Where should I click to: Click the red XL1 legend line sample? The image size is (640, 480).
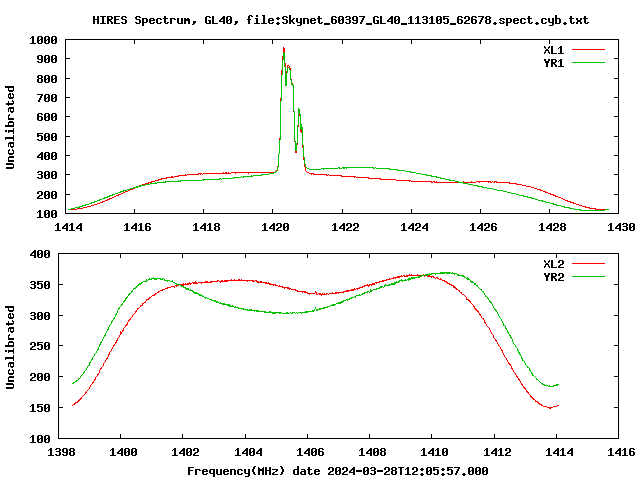point(588,50)
